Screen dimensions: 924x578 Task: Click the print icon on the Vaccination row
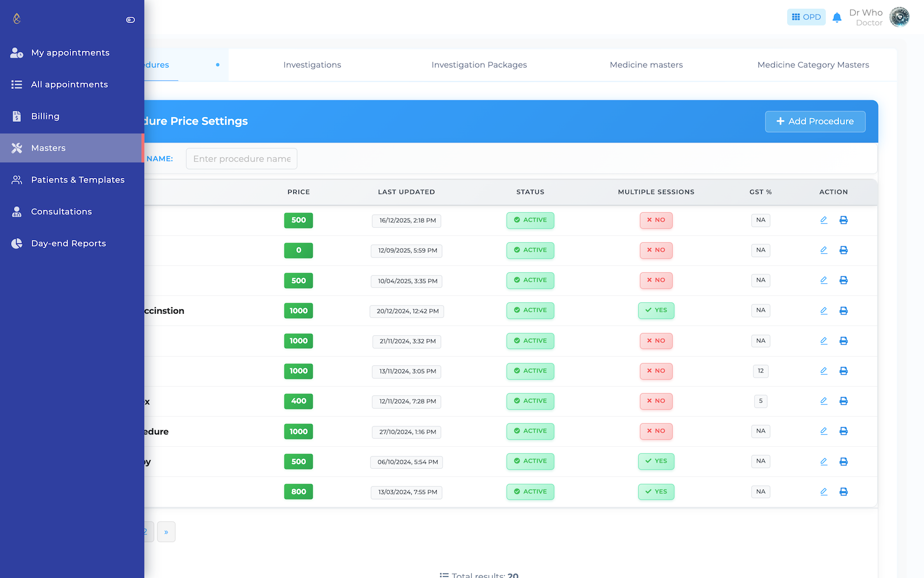[x=844, y=310]
